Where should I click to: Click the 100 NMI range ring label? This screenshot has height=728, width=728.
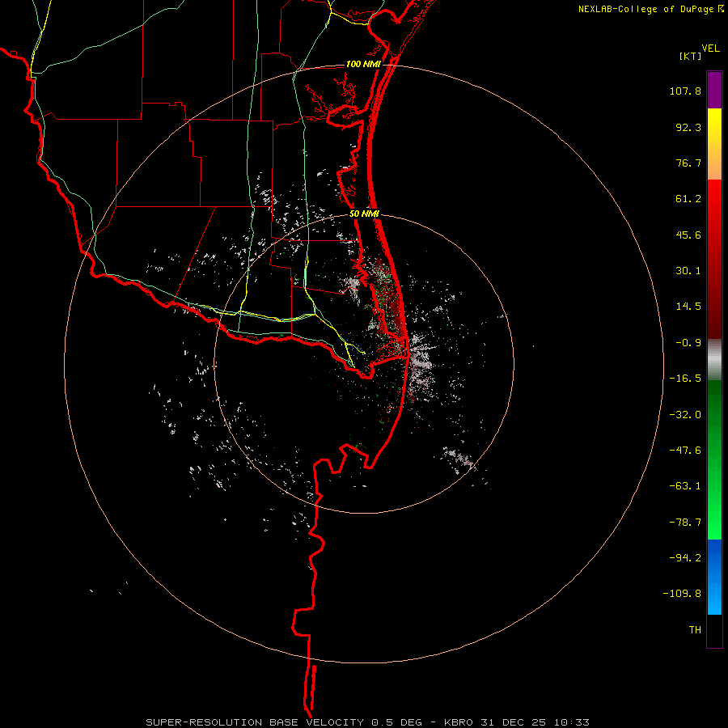coord(363,64)
